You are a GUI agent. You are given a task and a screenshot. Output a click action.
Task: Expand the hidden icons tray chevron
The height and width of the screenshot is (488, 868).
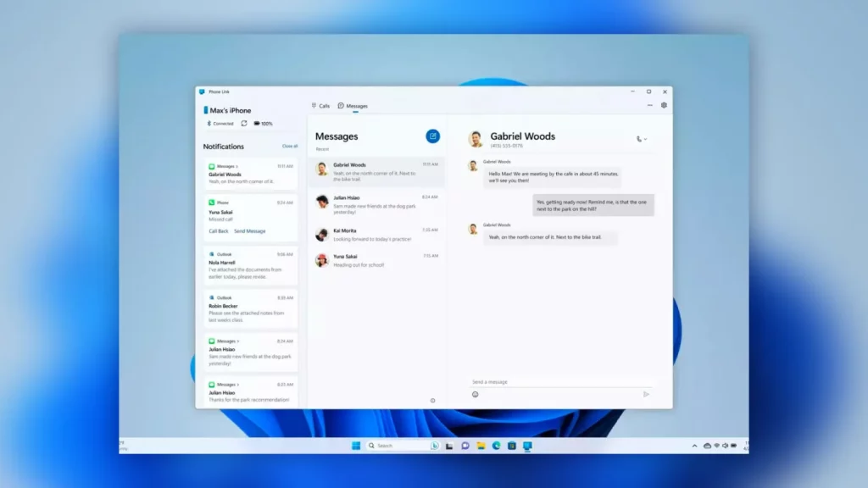coord(696,445)
